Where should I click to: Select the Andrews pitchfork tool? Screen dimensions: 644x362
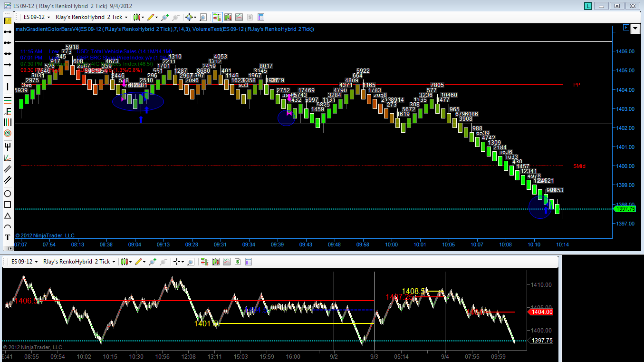coord(8,146)
